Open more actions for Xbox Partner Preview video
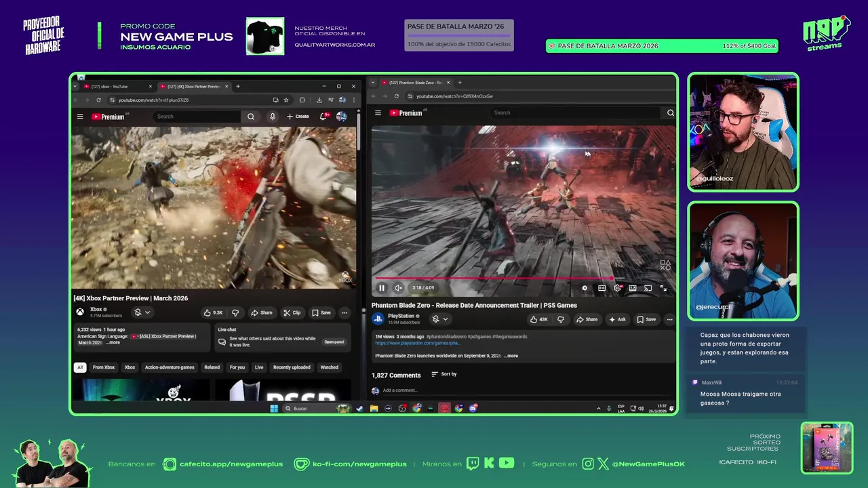868x488 pixels. coord(344,312)
